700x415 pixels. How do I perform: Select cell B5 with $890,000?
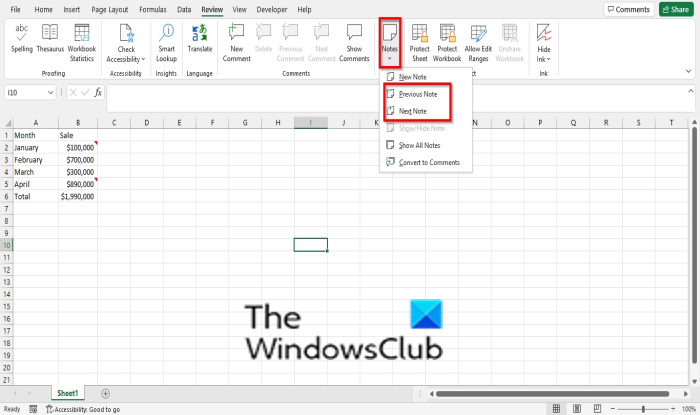(78, 184)
